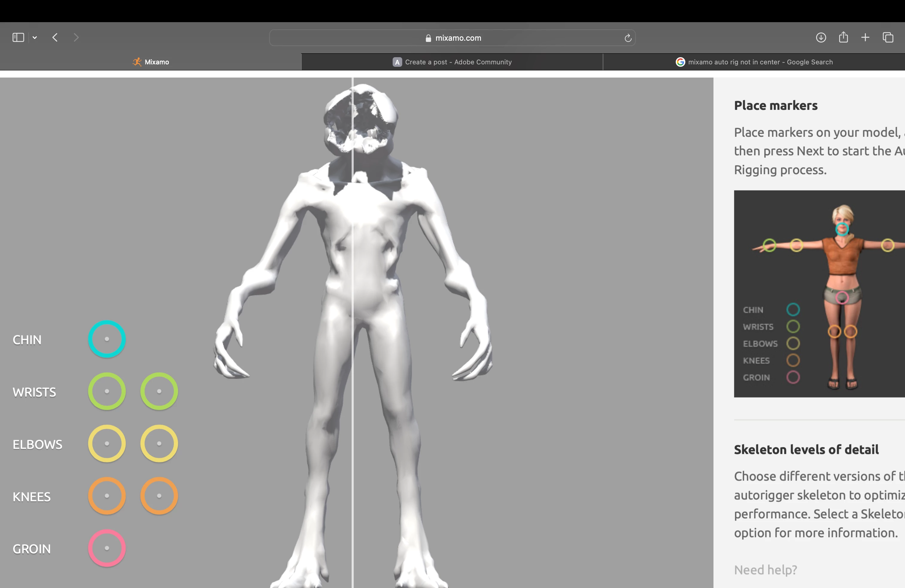905x588 pixels.
Task: Pick the second yellow ELBOWS marker
Action: pos(159,443)
